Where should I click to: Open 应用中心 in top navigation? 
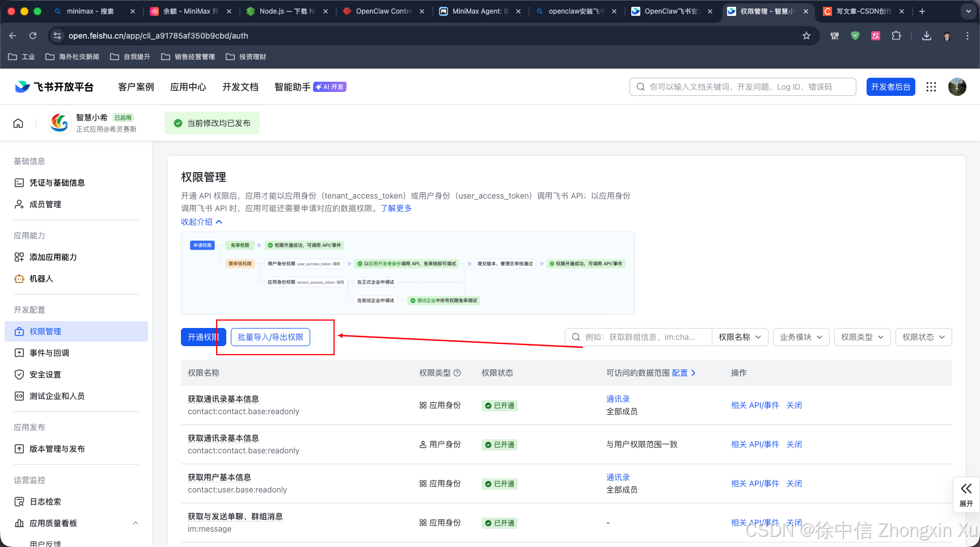tap(188, 87)
